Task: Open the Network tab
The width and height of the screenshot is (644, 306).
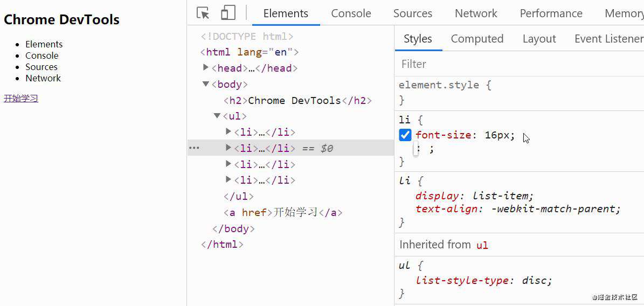Action: 476,13
